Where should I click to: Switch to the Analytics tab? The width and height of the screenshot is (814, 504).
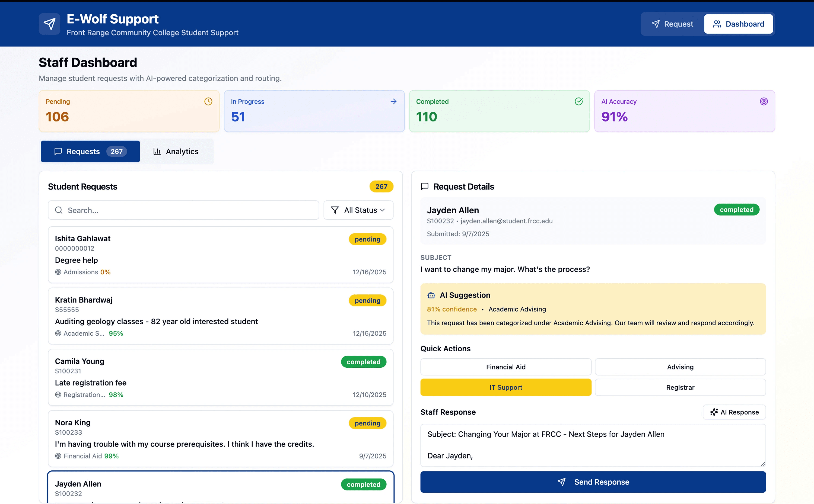(x=176, y=151)
